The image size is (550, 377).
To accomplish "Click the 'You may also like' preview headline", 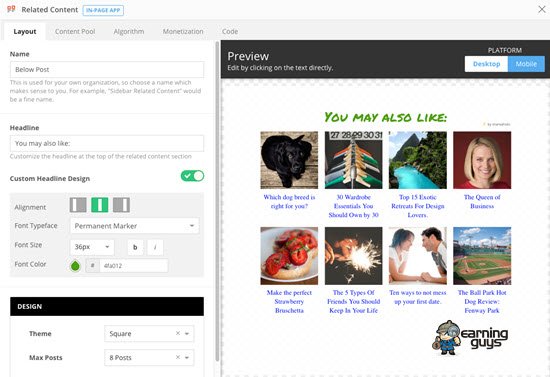I will tap(385, 117).
